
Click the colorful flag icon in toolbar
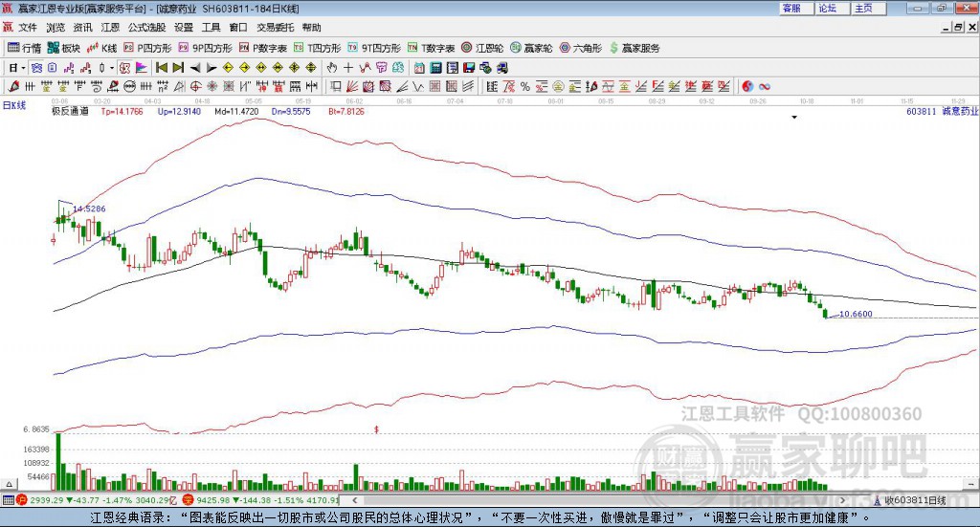click(142, 68)
